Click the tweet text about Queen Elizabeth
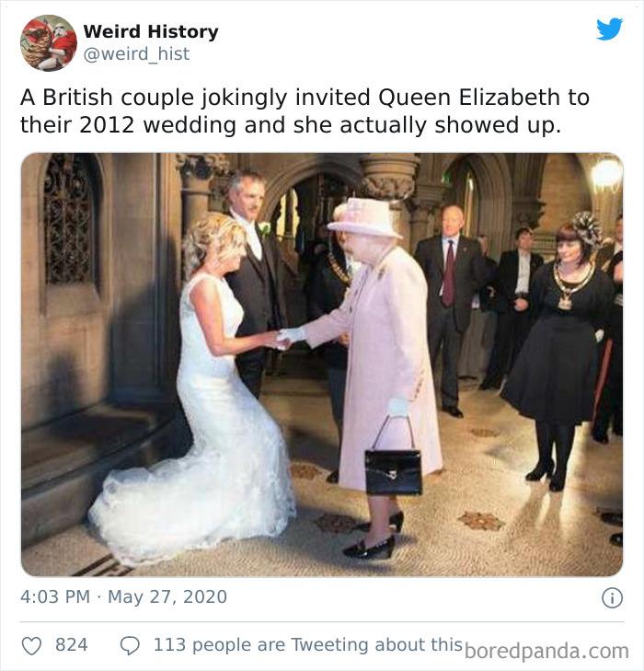Image resolution: width=644 pixels, height=671 pixels. click(x=305, y=110)
